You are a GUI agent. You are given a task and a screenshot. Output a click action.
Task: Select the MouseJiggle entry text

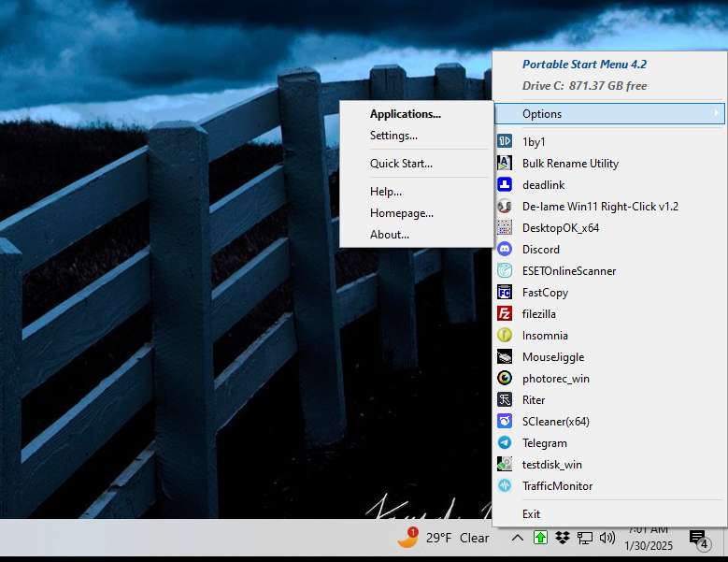coord(553,356)
